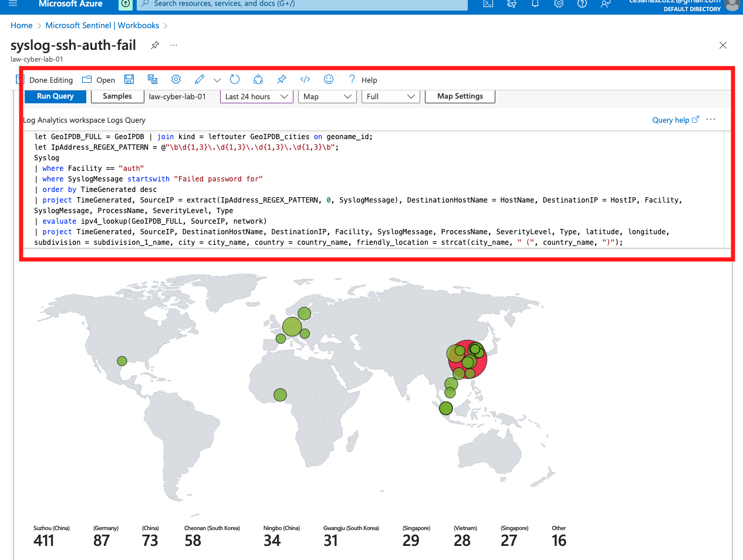Screen dimensions: 743x560
Task: Select the (Singapore) 27 tile
Action: 515,537
